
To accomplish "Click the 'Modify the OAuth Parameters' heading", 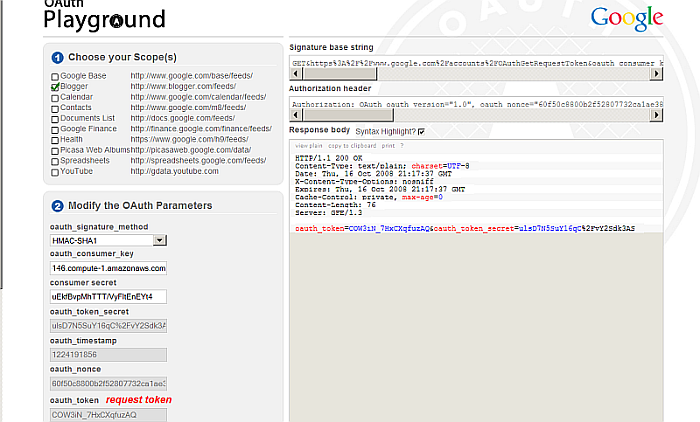I will [140, 206].
